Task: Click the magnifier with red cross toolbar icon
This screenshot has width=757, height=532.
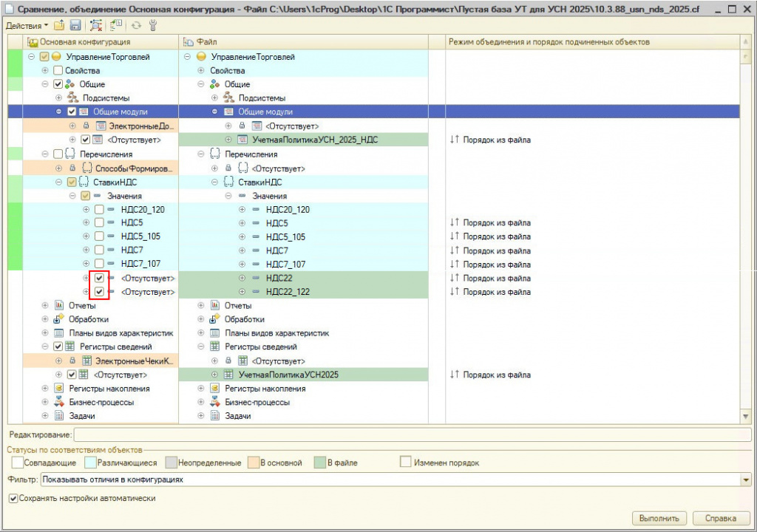Action: pos(96,25)
